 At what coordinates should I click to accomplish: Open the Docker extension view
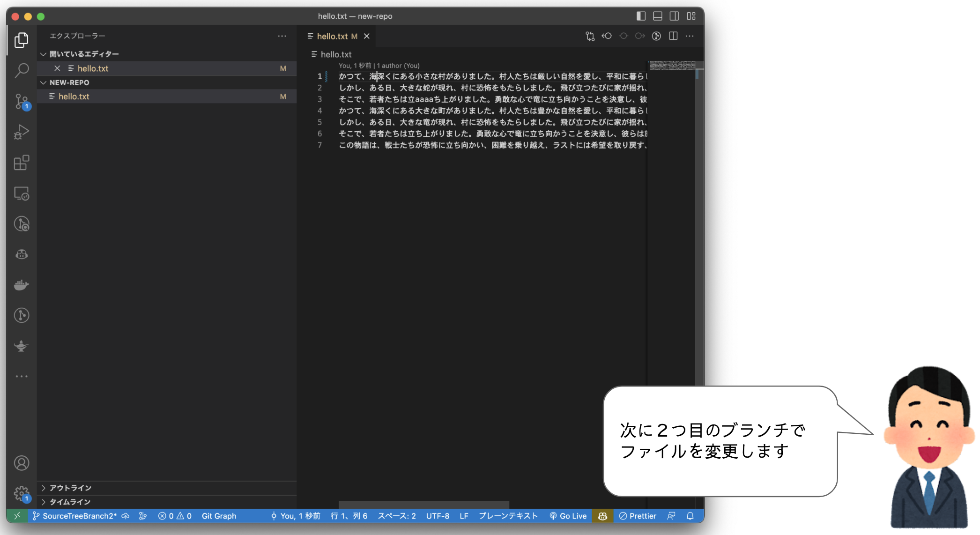tap(21, 285)
